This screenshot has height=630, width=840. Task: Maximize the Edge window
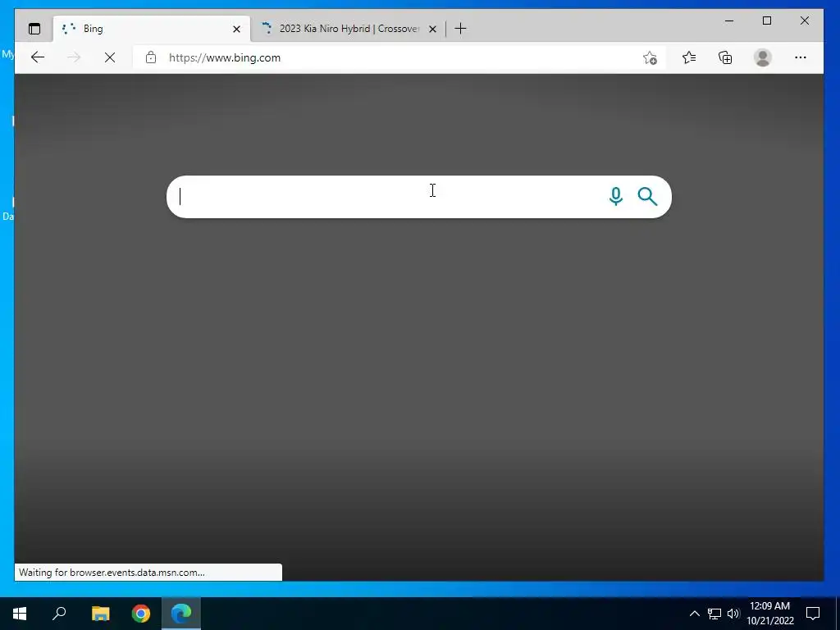click(x=767, y=21)
